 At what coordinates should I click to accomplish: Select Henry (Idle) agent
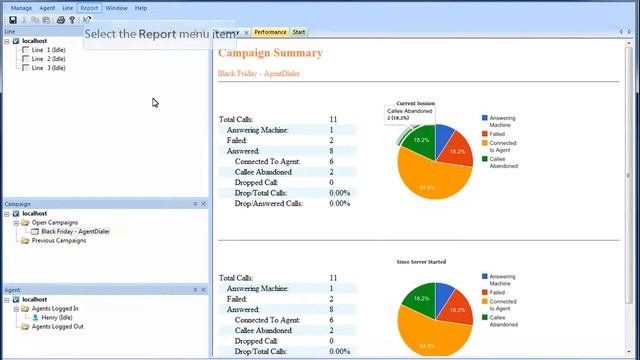tap(57, 318)
